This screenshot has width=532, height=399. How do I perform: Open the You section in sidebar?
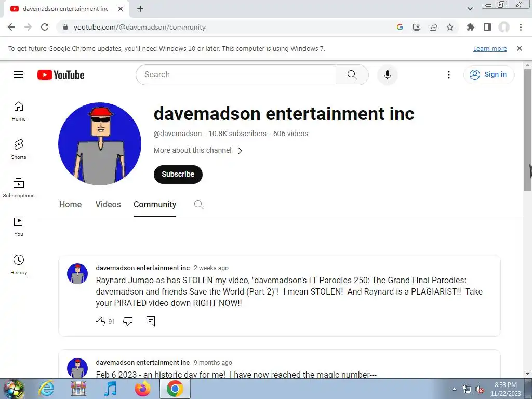click(x=19, y=227)
